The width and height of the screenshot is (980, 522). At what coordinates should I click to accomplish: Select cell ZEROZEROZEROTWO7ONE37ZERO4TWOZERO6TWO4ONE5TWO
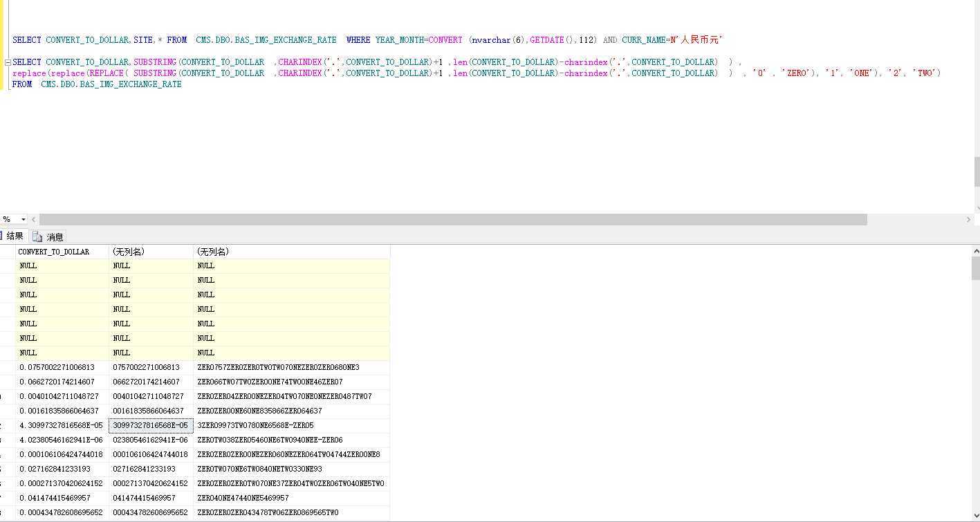(291, 483)
